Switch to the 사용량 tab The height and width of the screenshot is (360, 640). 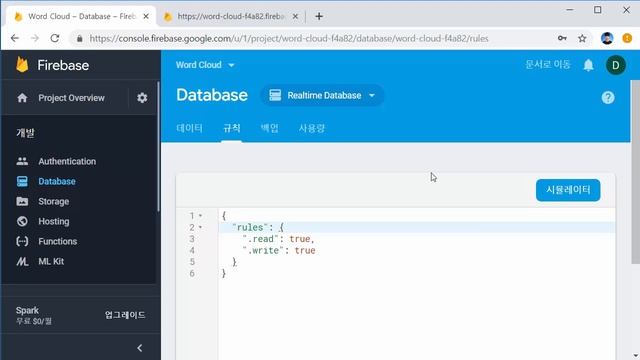coord(311,128)
